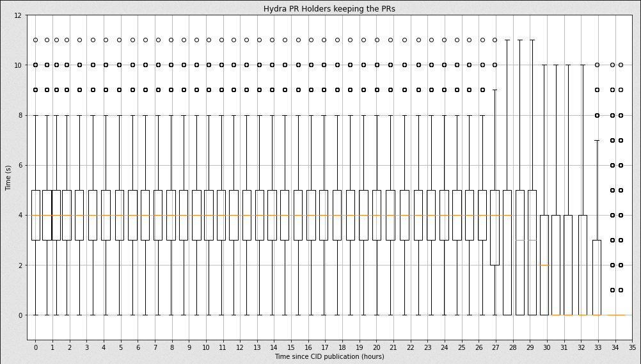Click the x-axis tick label 33

(597, 347)
